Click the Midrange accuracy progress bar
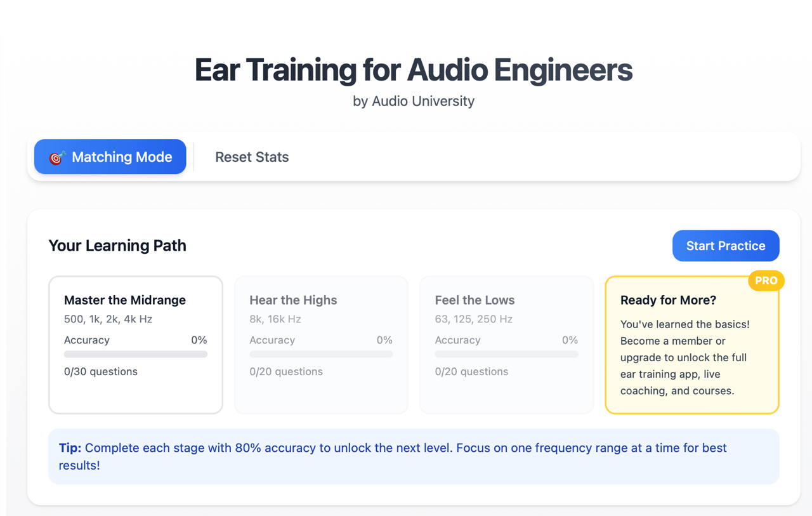Viewport: 812px width, 516px height. pyautogui.click(x=136, y=354)
